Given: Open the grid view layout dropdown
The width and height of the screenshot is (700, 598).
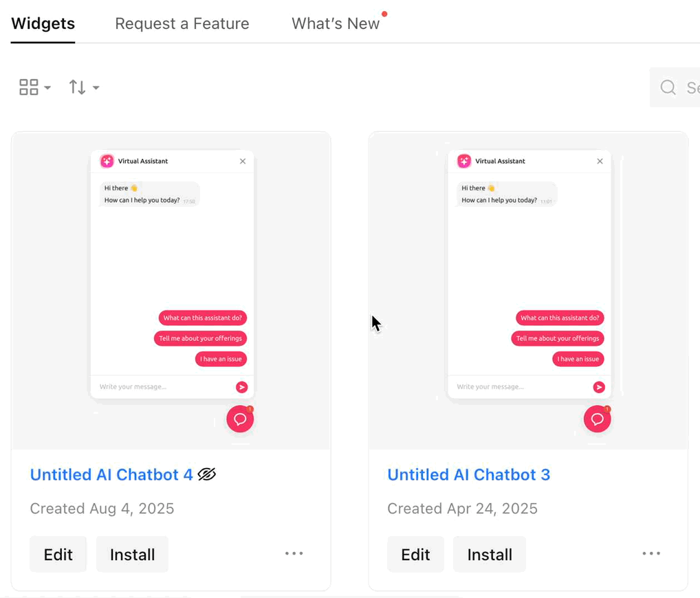Looking at the screenshot, I should tap(34, 87).
